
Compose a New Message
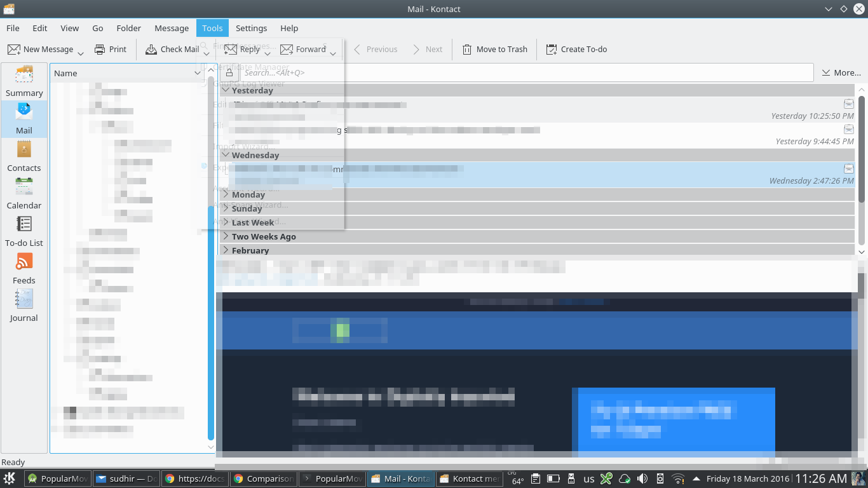click(41, 49)
